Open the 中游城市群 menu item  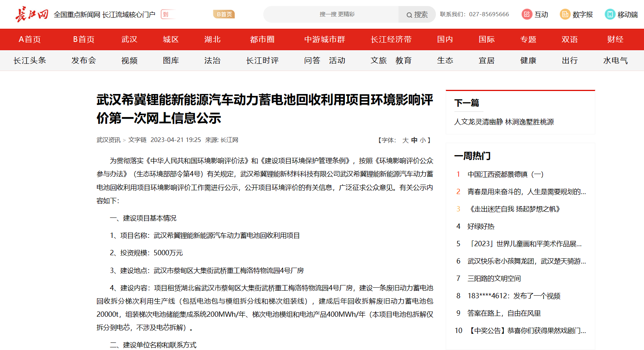[324, 39]
